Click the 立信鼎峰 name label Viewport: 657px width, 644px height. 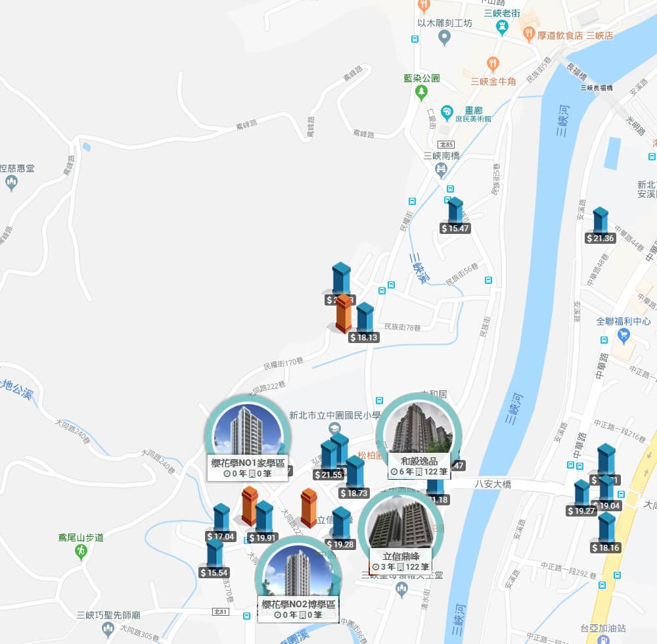[x=401, y=556]
